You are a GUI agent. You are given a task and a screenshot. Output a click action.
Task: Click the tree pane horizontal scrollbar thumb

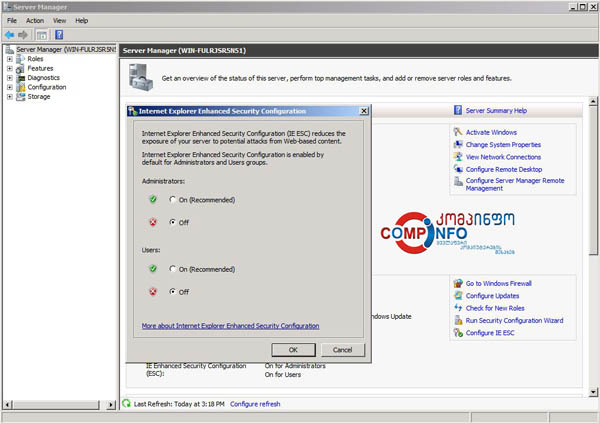[56, 404]
